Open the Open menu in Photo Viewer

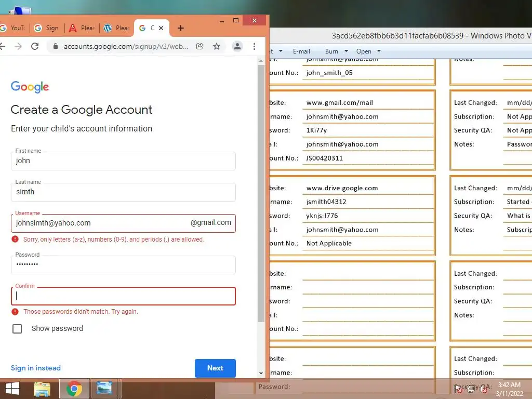pyautogui.click(x=364, y=51)
